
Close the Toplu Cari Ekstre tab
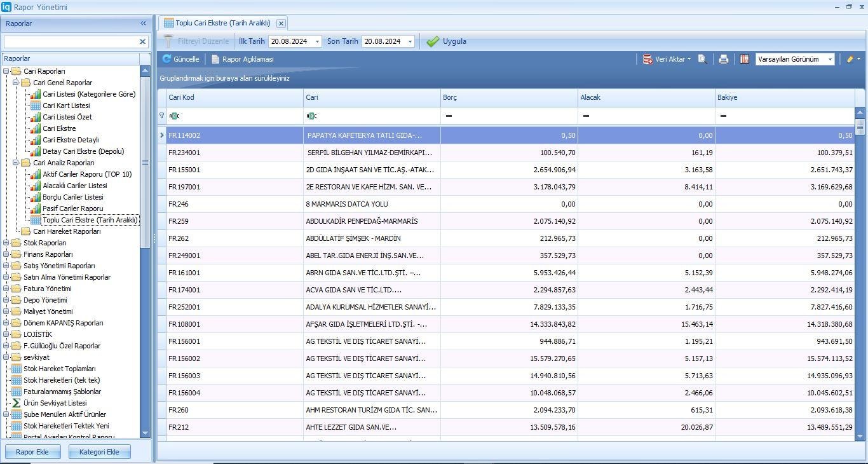[x=281, y=23]
